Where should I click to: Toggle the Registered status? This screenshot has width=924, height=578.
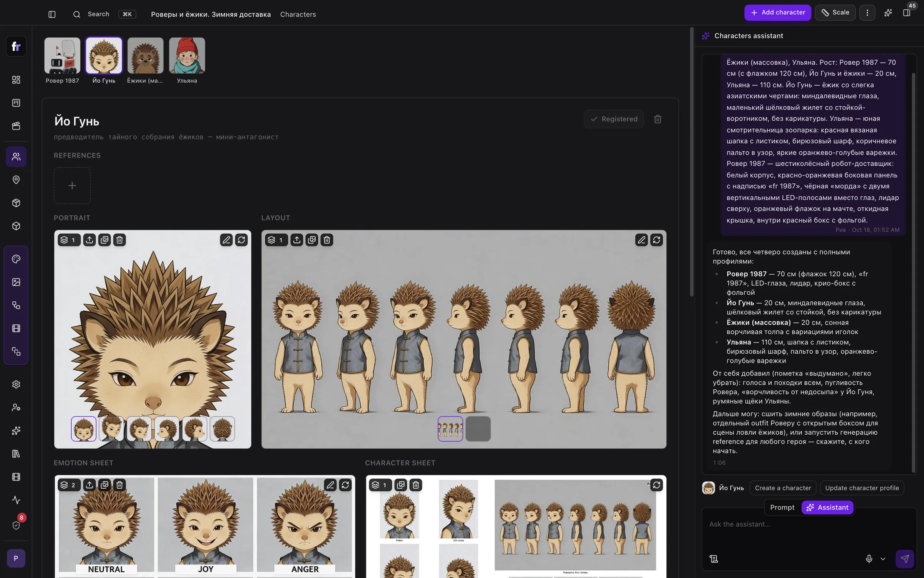pyautogui.click(x=614, y=119)
